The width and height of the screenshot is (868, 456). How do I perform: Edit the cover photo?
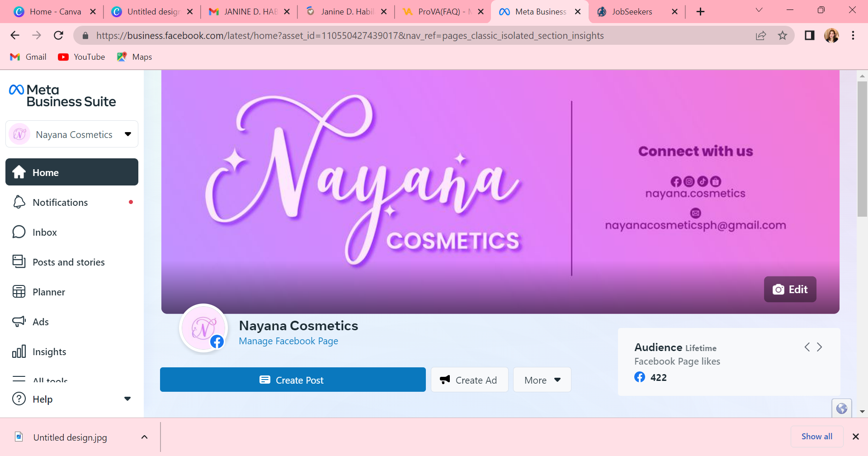790,289
